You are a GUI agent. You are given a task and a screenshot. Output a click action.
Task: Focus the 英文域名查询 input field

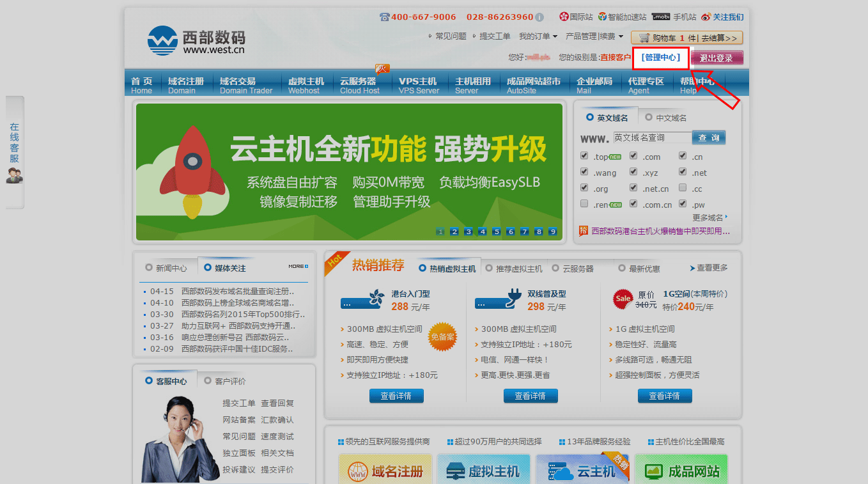[652, 137]
